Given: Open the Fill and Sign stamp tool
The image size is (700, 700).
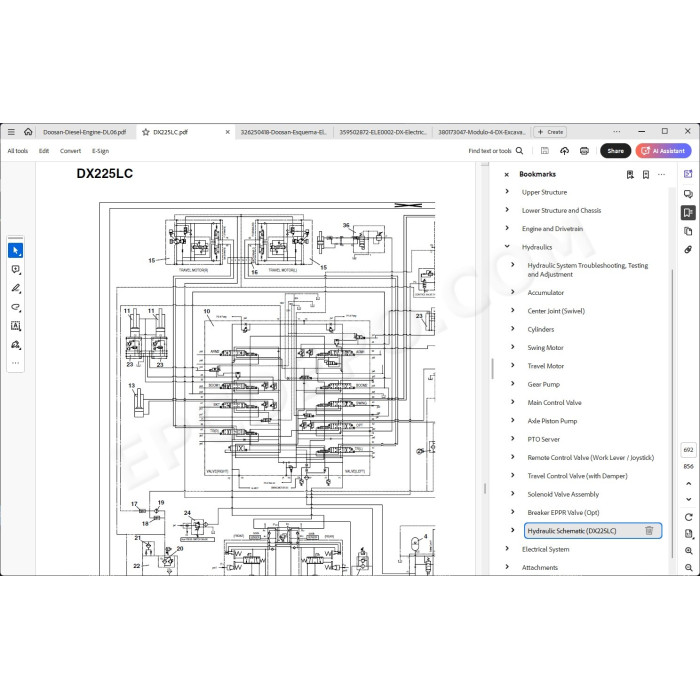Looking at the screenshot, I should (x=16, y=345).
